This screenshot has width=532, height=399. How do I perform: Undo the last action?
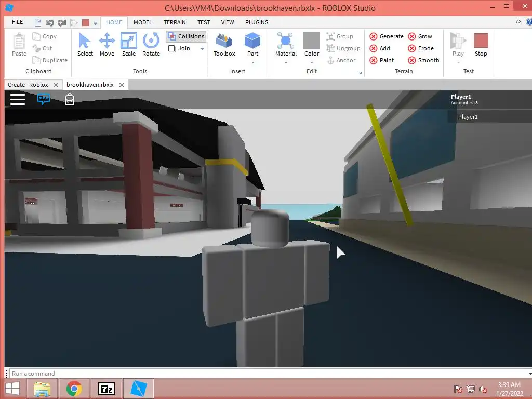(x=49, y=23)
